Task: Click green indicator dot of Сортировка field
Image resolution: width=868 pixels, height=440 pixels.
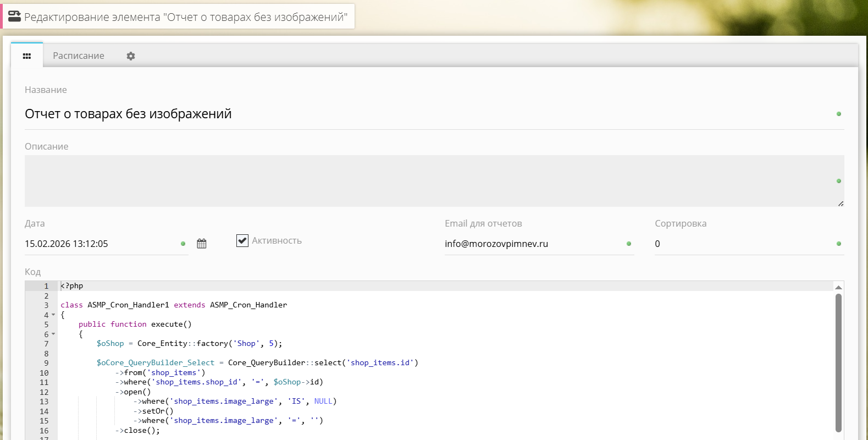Action: 839,244
